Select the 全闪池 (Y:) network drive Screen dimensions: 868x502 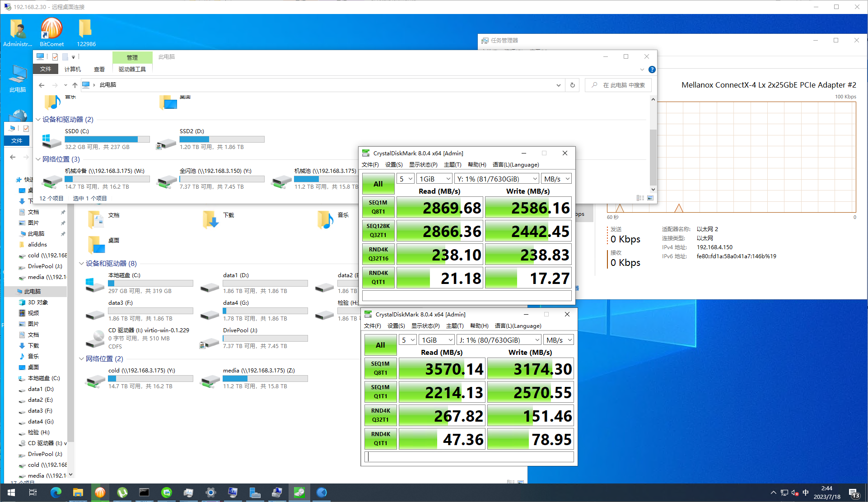[210, 179]
